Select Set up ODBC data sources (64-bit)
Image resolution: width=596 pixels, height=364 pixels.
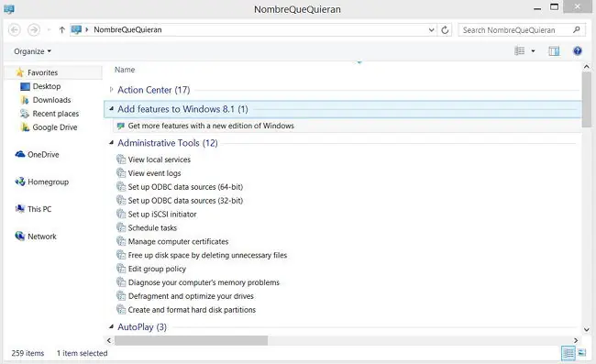[185, 187]
